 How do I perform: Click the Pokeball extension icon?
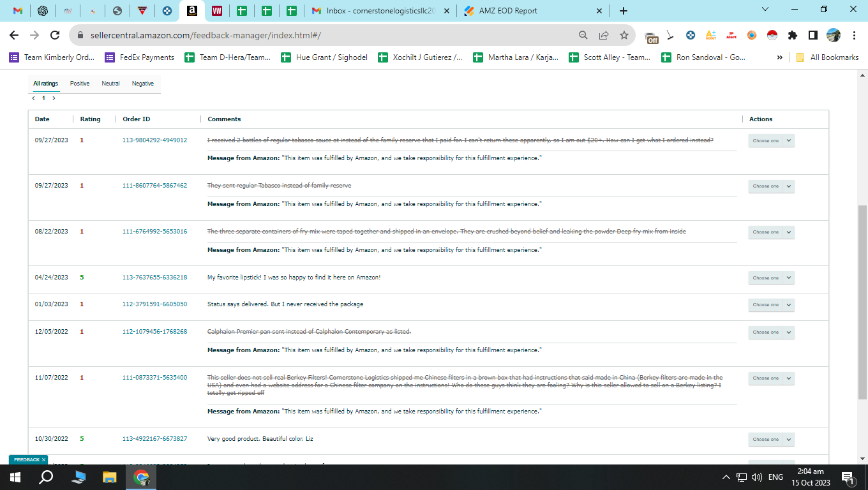(x=772, y=36)
